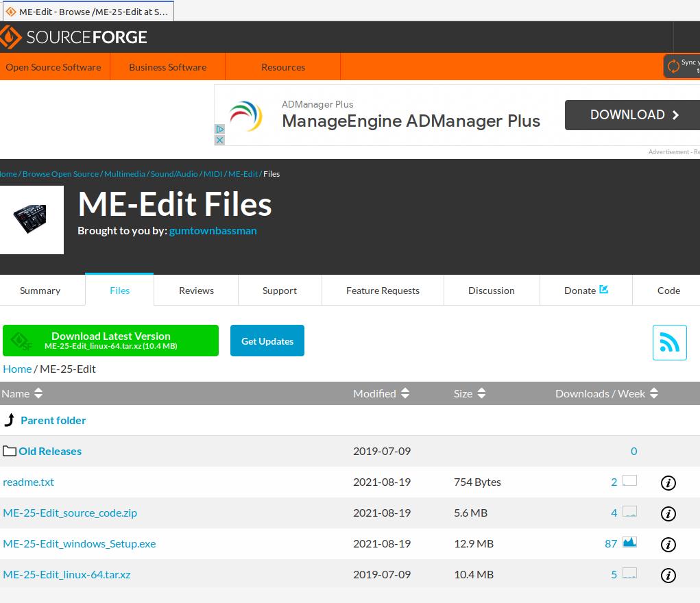Sort files by Size
700x603 pixels.
[470, 393]
